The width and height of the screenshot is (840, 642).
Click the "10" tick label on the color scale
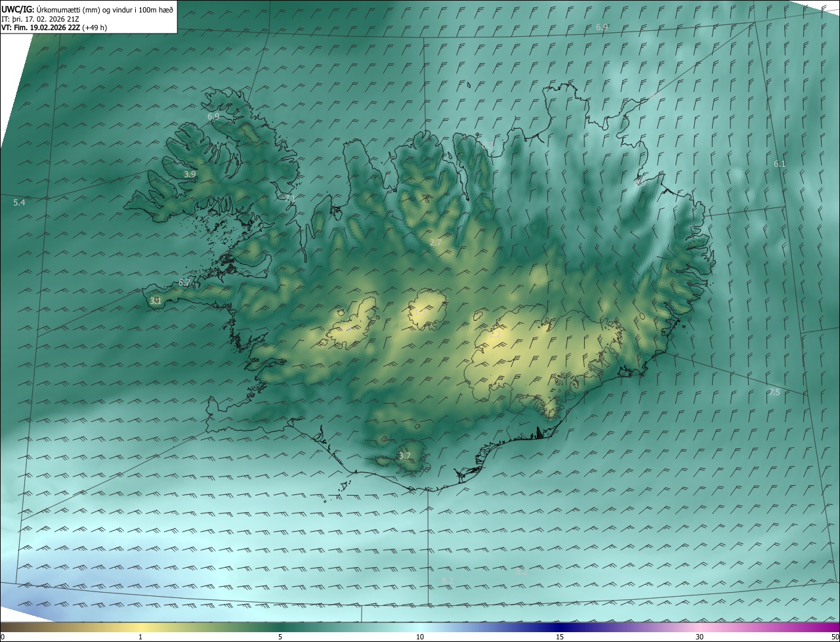pyautogui.click(x=420, y=637)
